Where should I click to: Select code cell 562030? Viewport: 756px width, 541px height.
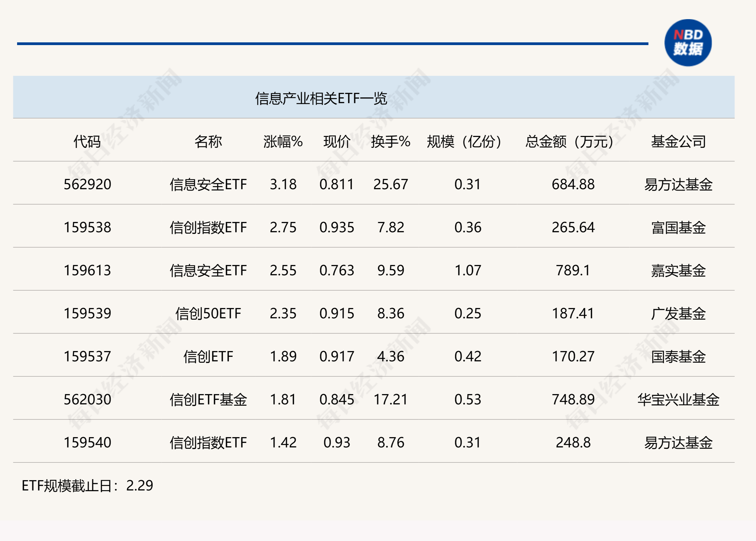[87, 400]
